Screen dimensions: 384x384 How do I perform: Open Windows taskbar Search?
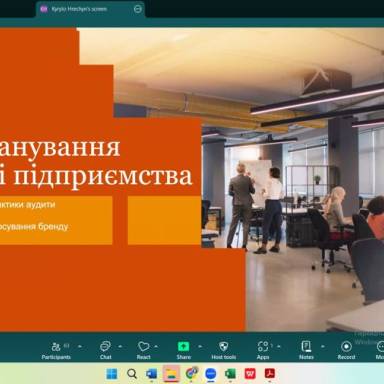[x=132, y=374]
